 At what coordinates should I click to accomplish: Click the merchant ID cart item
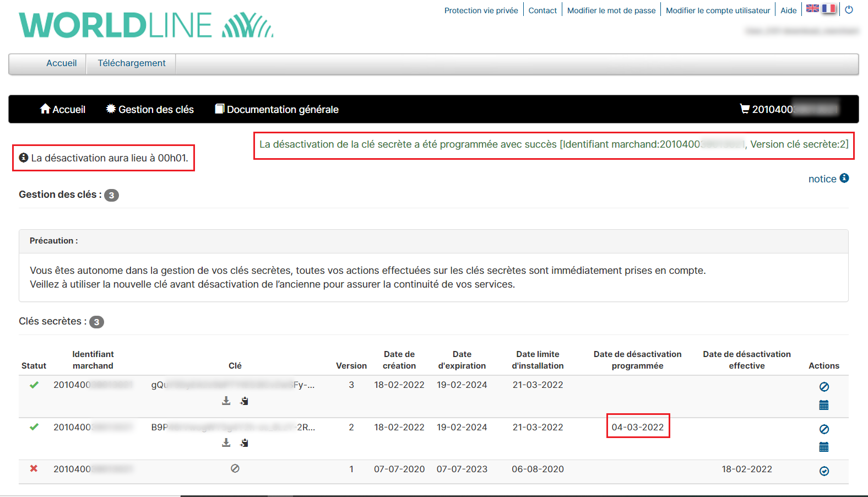pyautogui.click(x=789, y=109)
